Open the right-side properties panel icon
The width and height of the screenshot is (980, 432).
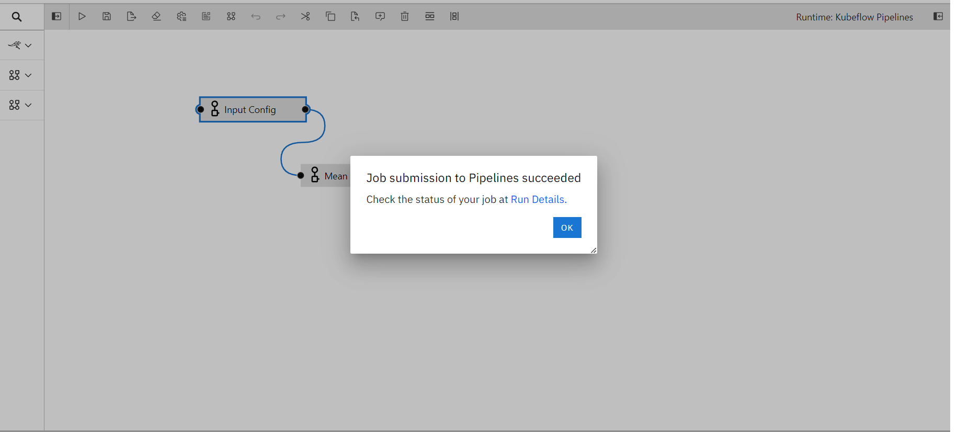coord(938,16)
